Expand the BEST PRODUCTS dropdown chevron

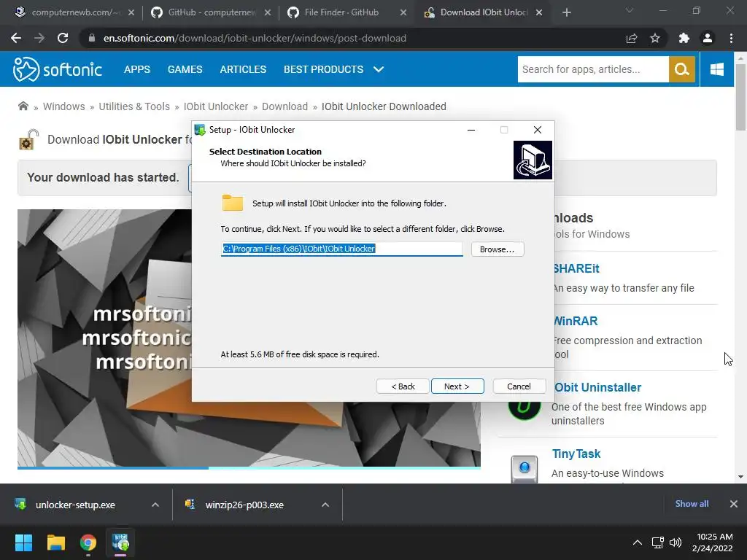point(379,69)
